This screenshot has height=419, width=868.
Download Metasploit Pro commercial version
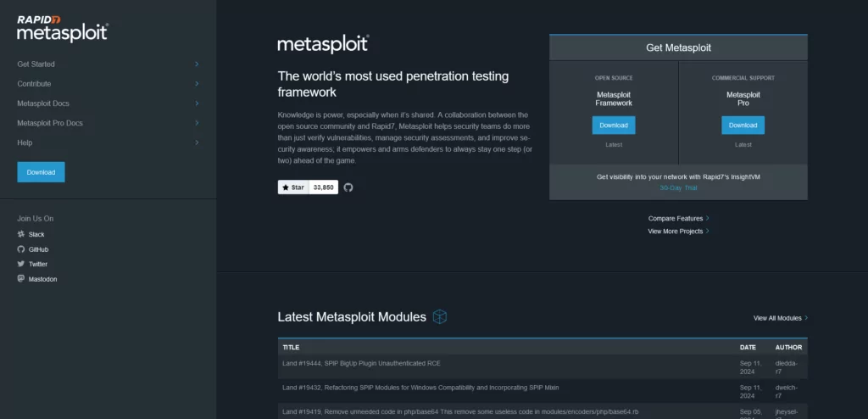pos(743,126)
